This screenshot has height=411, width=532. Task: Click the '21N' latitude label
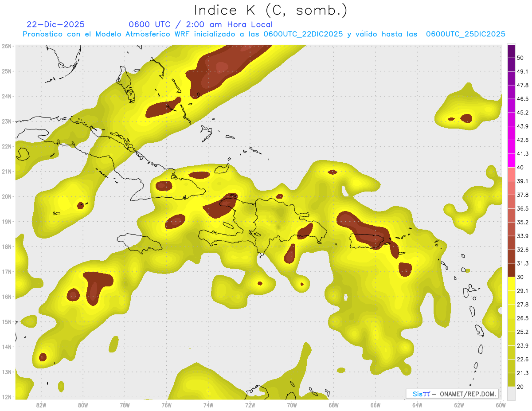[x=7, y=171]
